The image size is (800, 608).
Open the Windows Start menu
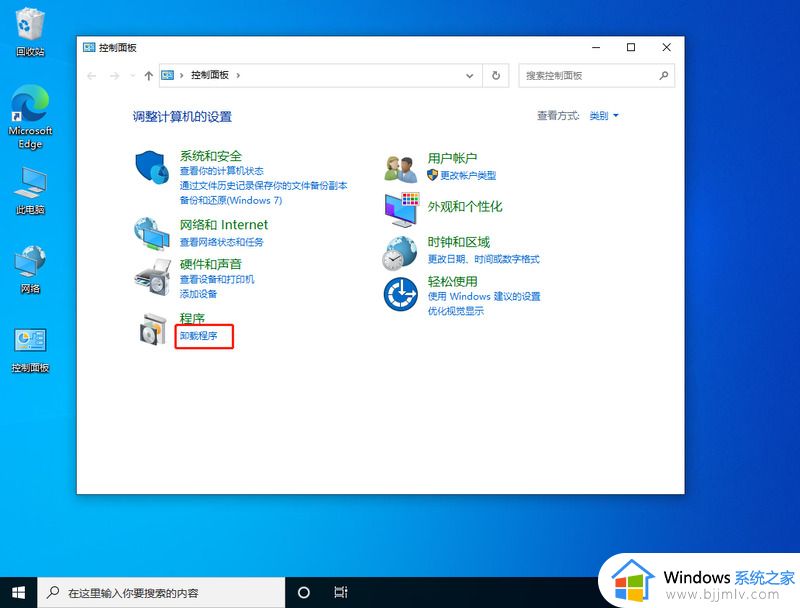[18, 592]
